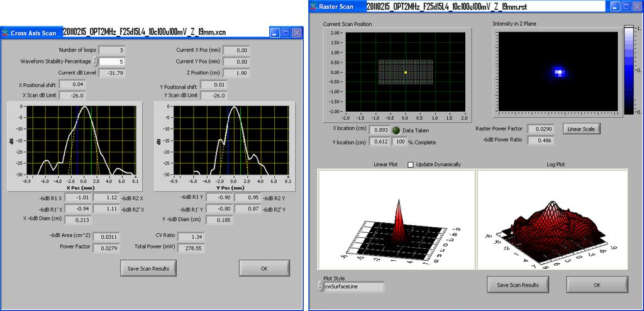The width and height of the screenshot is (644, 311).
Task: Click the Linear Scale button
Action: [x=581, y=129]
